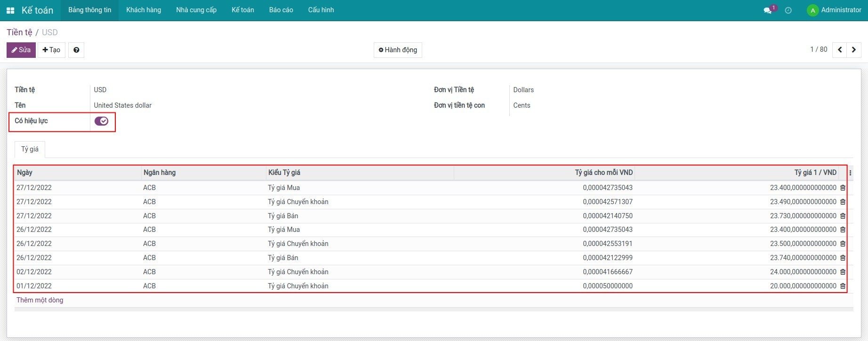Open the Khách hàng menu
The image size is (868, 341).
tap(144, 10)
